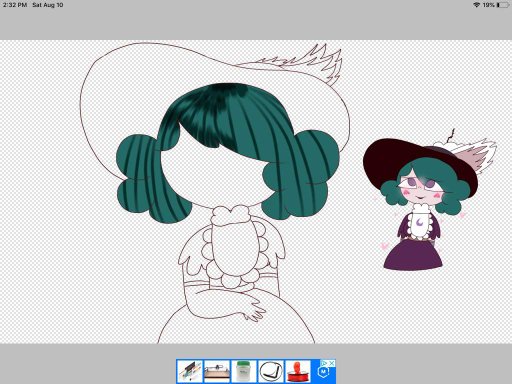
Task: Open the hexagon M advertiser logo
Action: coord(323,372)
